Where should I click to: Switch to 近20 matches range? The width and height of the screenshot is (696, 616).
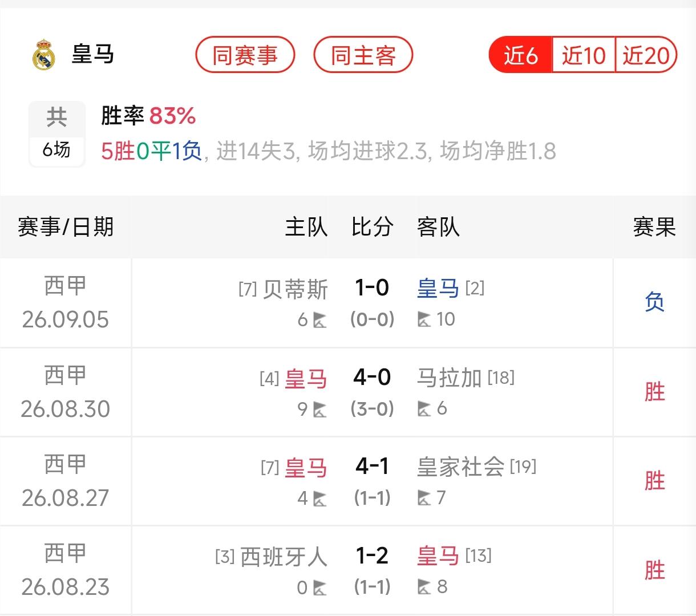pyautogui.click(x=646, y=55)
